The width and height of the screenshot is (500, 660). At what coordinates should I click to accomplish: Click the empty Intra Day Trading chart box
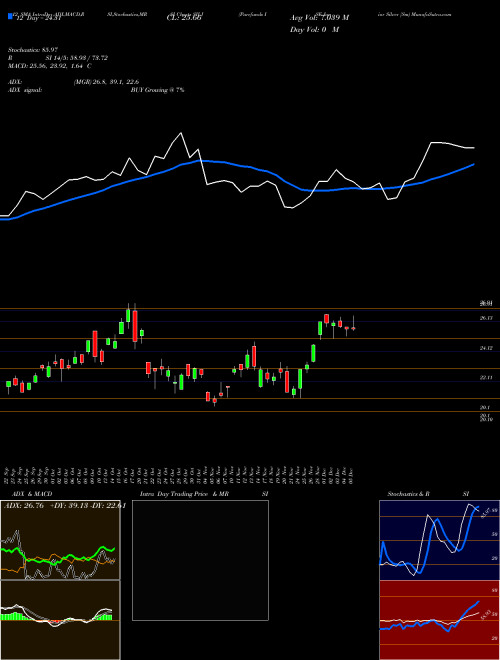pos(200,560)
